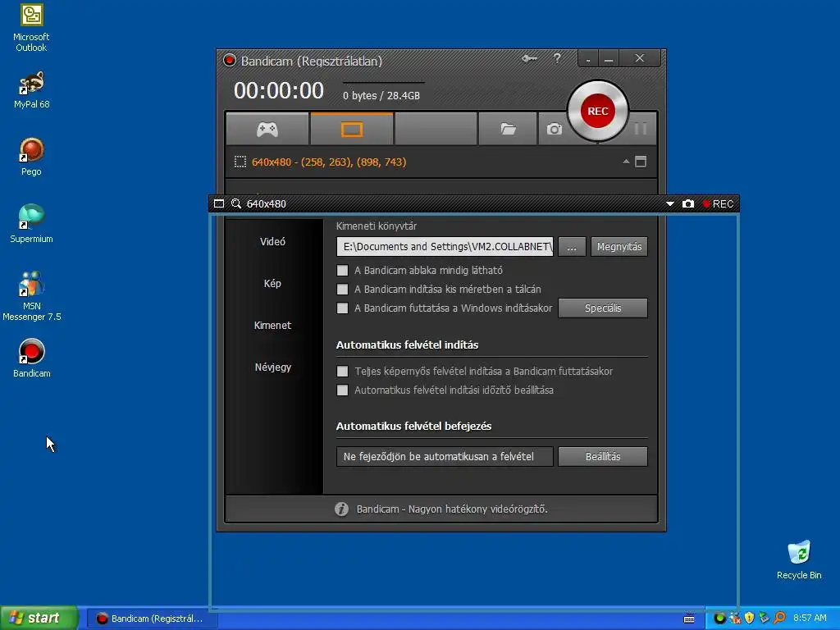Click the '0 bytes / 28.4GB' disk usage text
The image size is (840, 630).
tap(381, 96)
